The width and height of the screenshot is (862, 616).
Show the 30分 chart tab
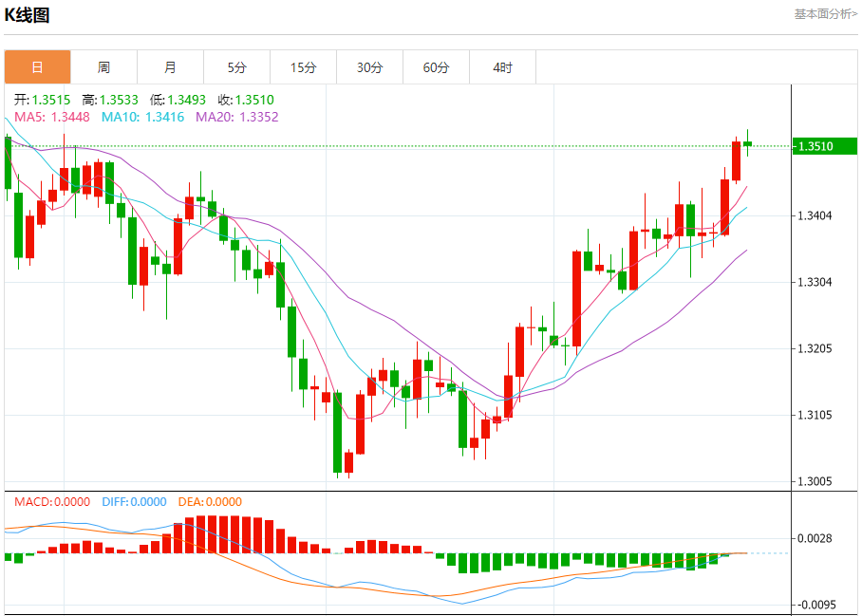coord(369,67)
